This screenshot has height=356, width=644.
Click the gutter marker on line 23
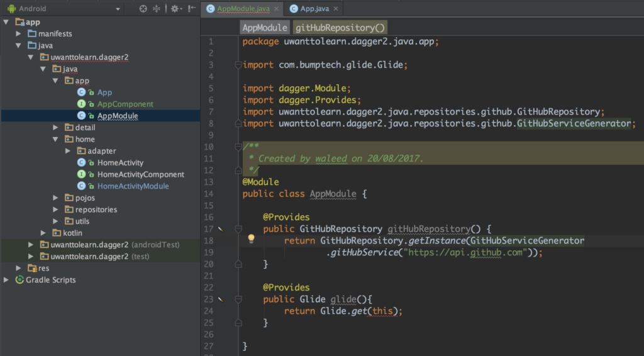[x=221, y=299]
